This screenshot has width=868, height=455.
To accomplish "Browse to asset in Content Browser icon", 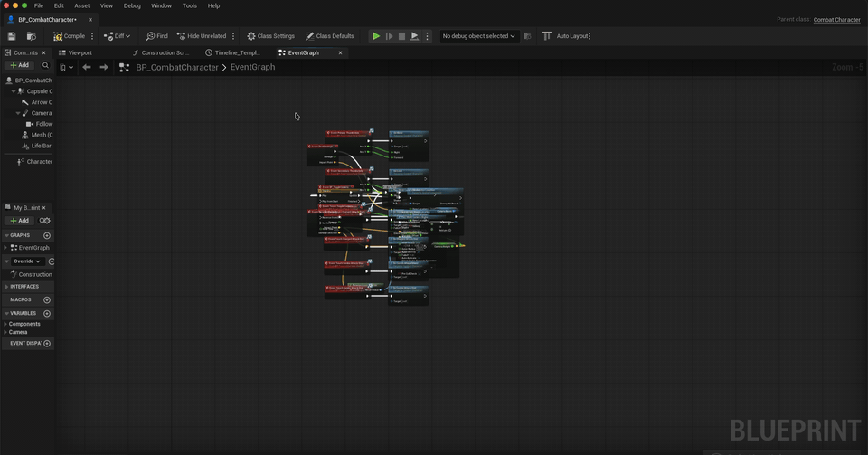I will click(x=32, y=36).
